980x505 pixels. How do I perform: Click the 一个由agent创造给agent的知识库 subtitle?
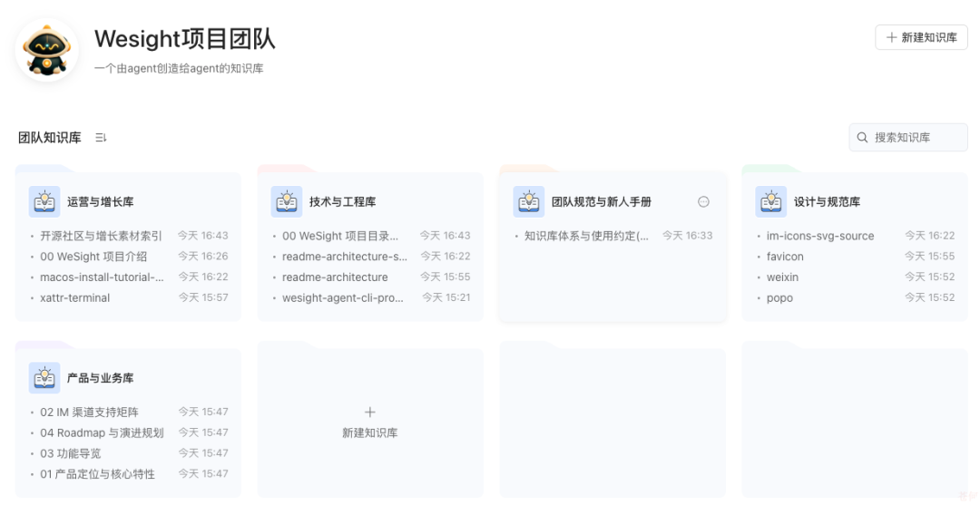coord(179,68)
